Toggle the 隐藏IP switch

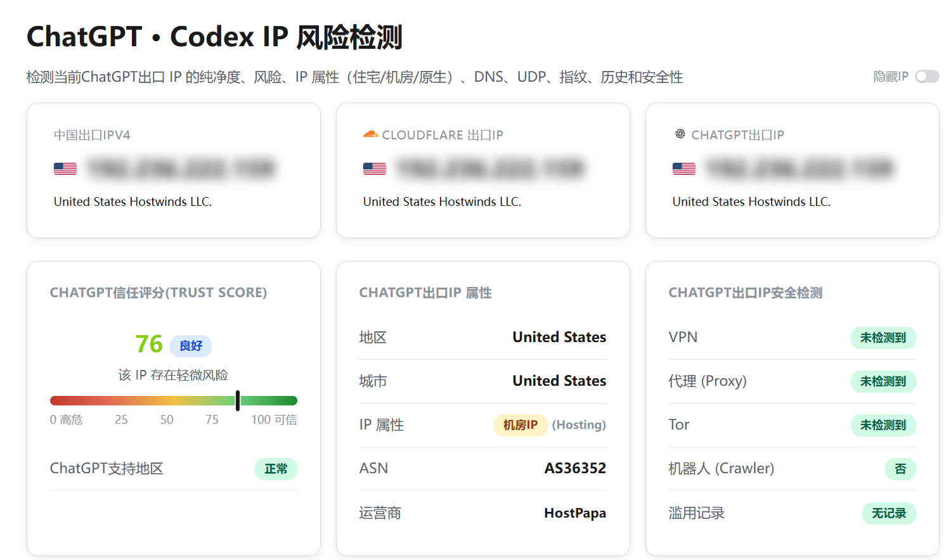[927, 77]
